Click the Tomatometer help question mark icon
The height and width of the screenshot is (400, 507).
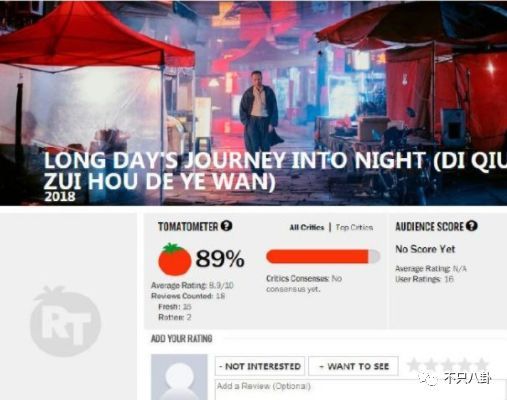[x=226, y=226]
